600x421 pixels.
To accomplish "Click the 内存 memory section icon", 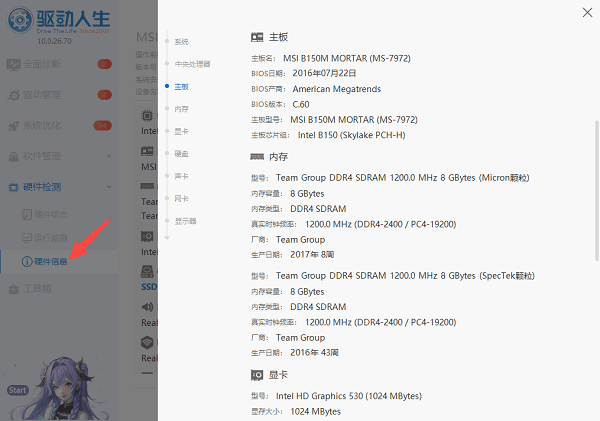I will (258, 157).
